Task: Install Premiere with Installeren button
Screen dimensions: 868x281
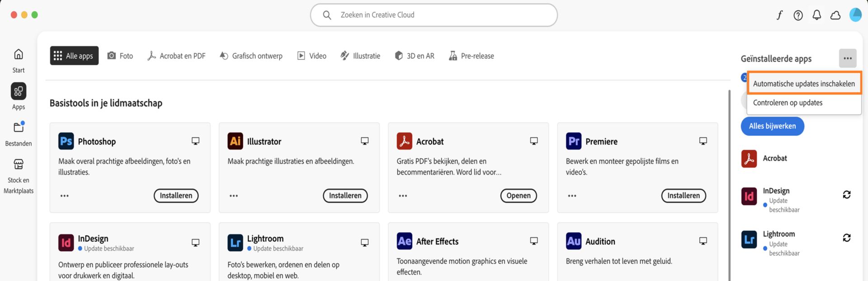Action: coord(684,196)
